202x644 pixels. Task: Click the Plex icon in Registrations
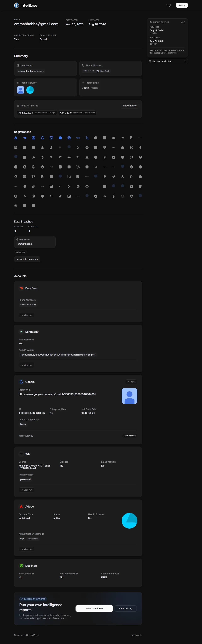pyautogui.click(x=16, y=186)
